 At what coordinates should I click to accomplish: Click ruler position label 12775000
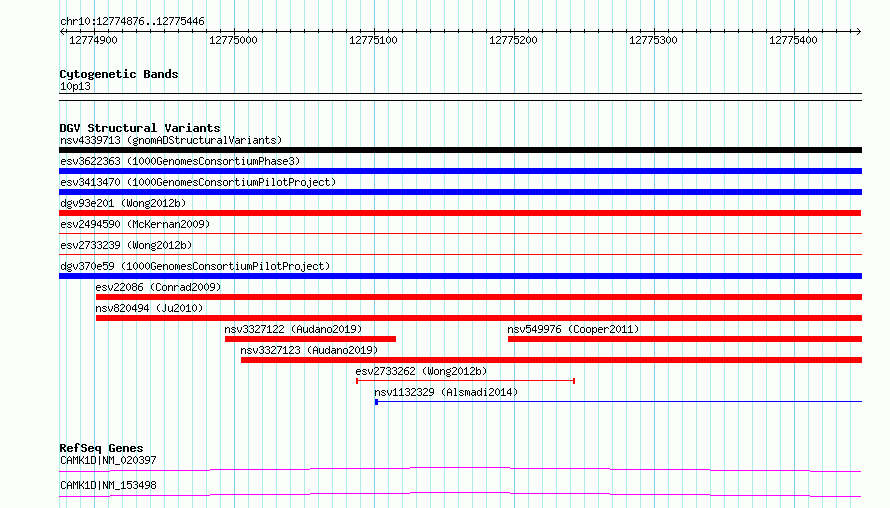click(x=233, y=40)
